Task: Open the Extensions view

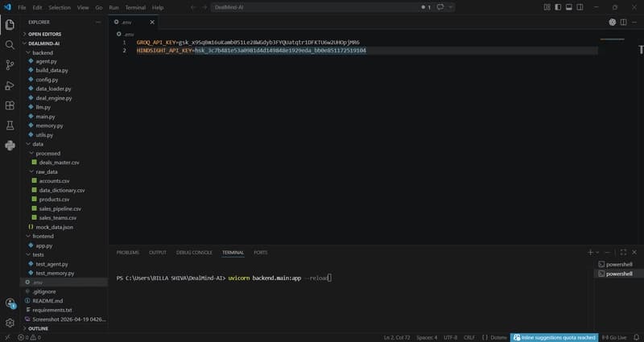Action: [10, 105]
